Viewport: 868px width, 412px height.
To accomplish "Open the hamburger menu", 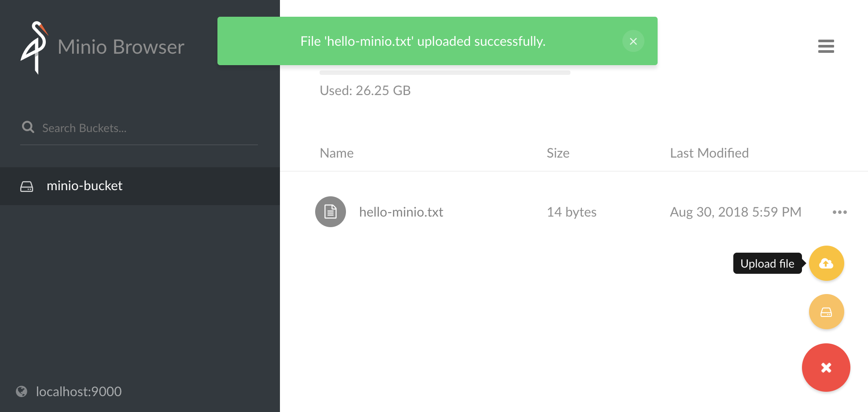I will click(826, 46).
